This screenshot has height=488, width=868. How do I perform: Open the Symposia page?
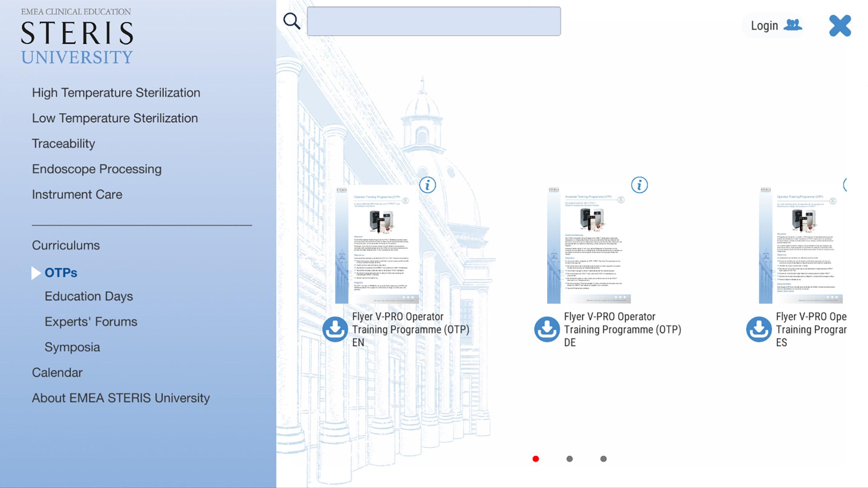72,347
